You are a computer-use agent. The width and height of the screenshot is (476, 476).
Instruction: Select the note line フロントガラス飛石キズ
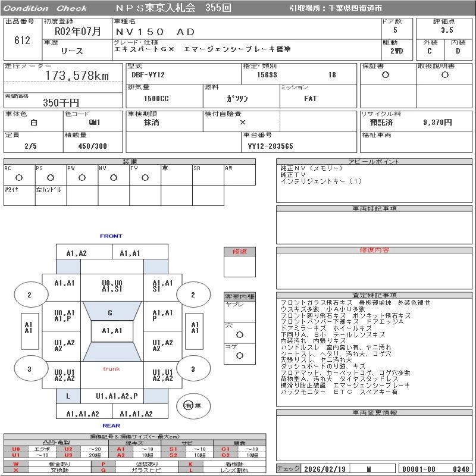(x=316, y=303)
